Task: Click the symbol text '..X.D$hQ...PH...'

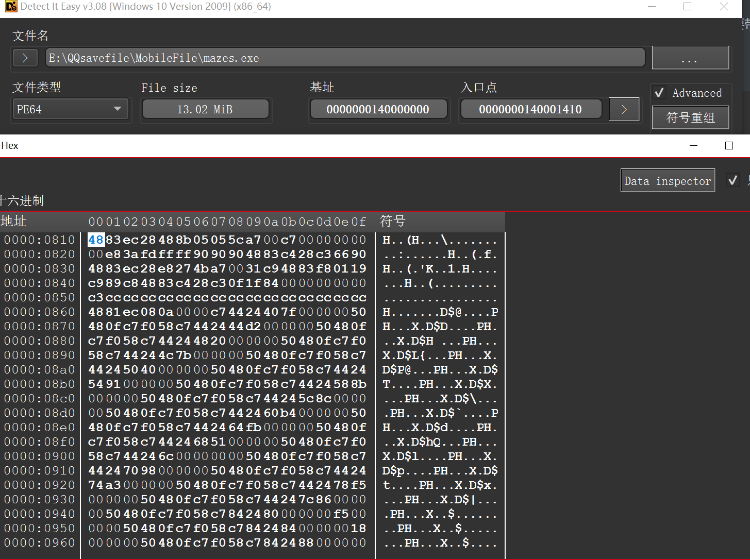Action: [x=440, y=442]
